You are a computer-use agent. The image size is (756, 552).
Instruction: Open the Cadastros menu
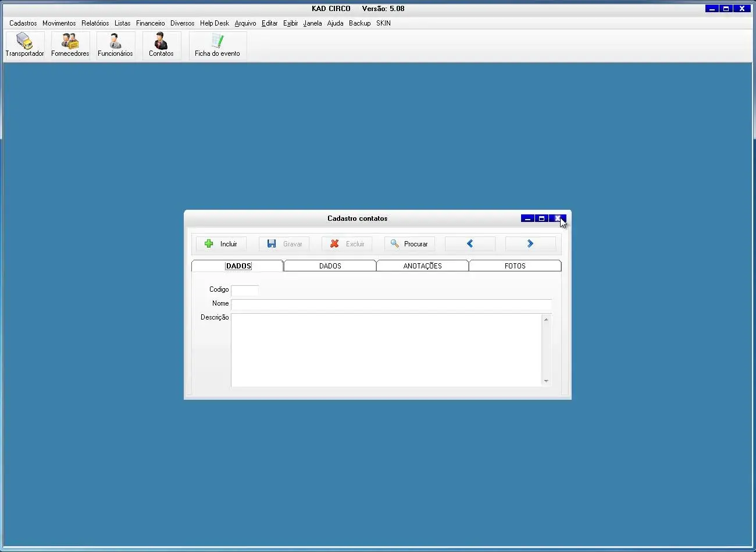click(x=23, y=23)
